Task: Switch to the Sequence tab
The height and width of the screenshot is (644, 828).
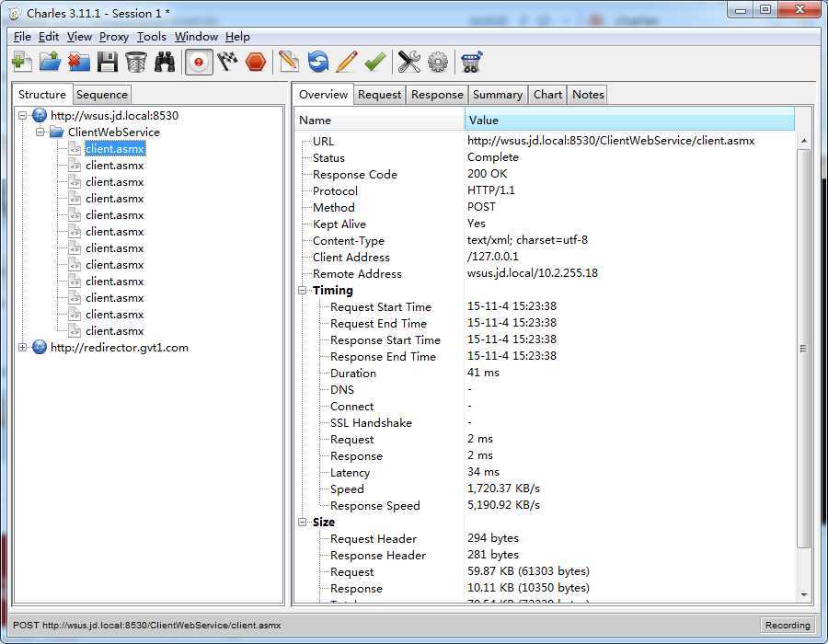Action: 102,95
